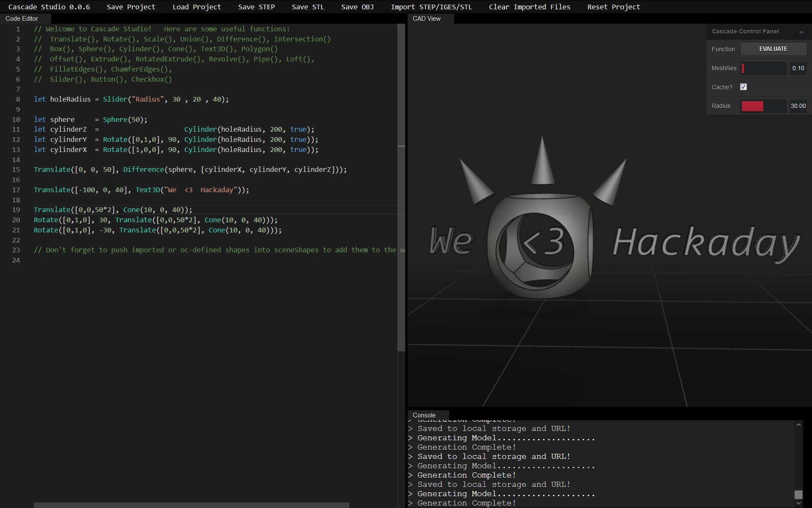Screen dimensions: 812x508
Task: Click the MeshRes value field 0.10
Action: pos(798,68)
